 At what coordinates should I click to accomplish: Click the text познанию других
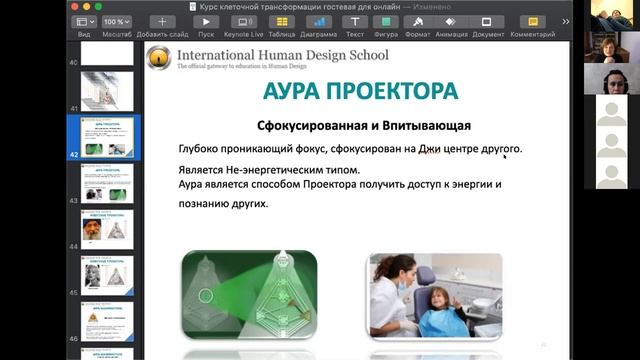coord(223,203)
